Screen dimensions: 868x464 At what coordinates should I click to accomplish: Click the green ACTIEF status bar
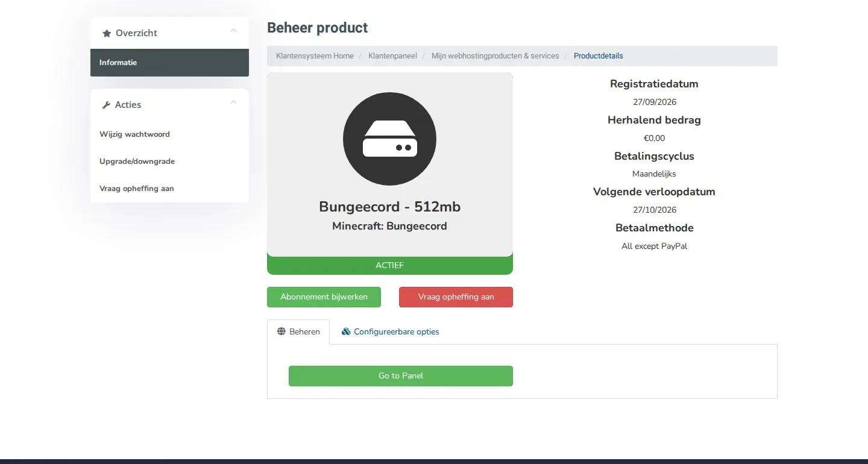(390, 265)
